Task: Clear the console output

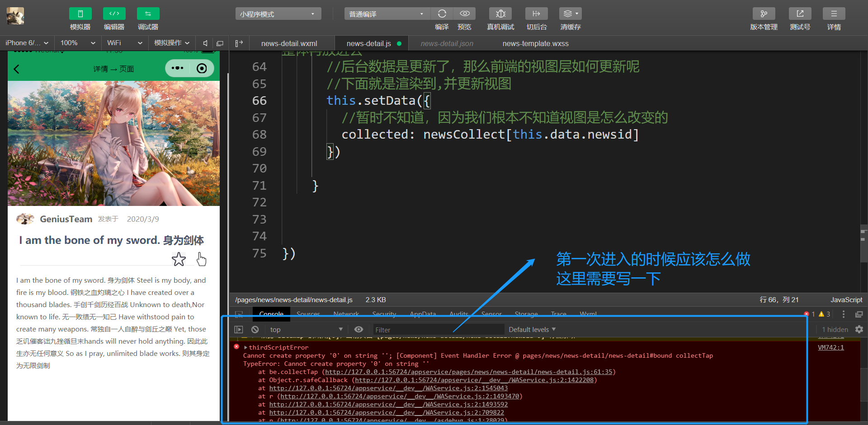Action: pos(255,330)
